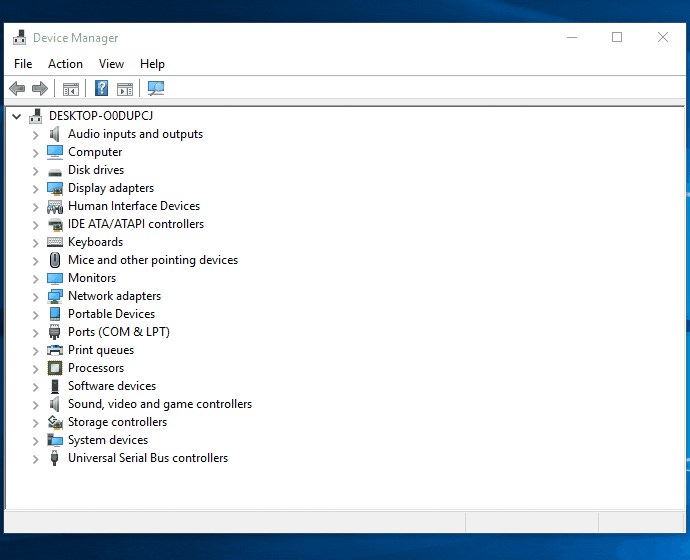Select the Human Interface Devices label
Viewport: 690px width, 560px height.
point(133,206)
